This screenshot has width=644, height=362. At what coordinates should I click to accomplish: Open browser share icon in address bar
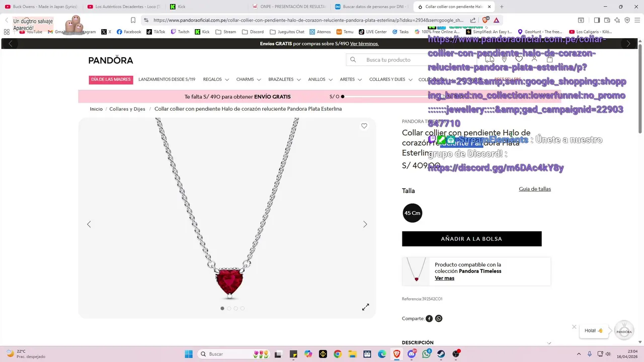(473, 20)
